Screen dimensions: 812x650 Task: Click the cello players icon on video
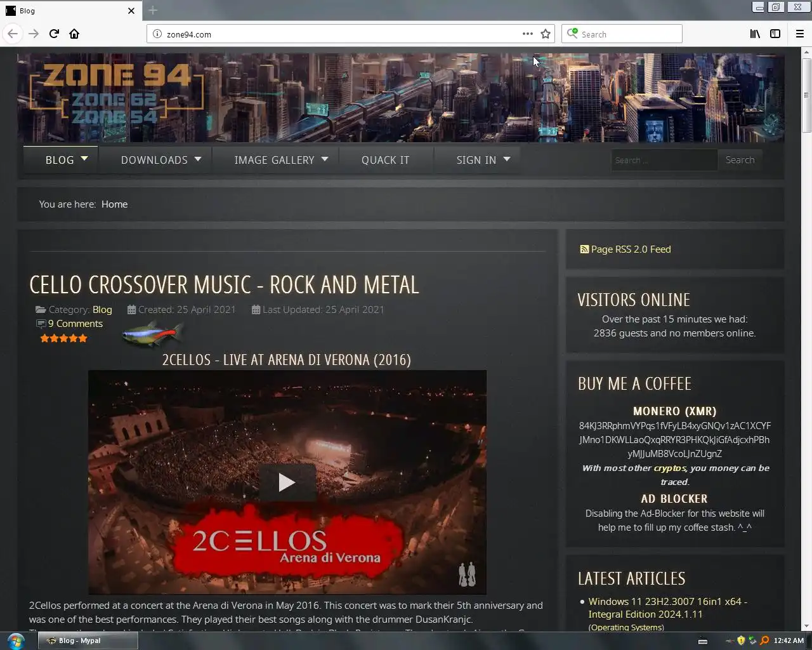[468, 574]
